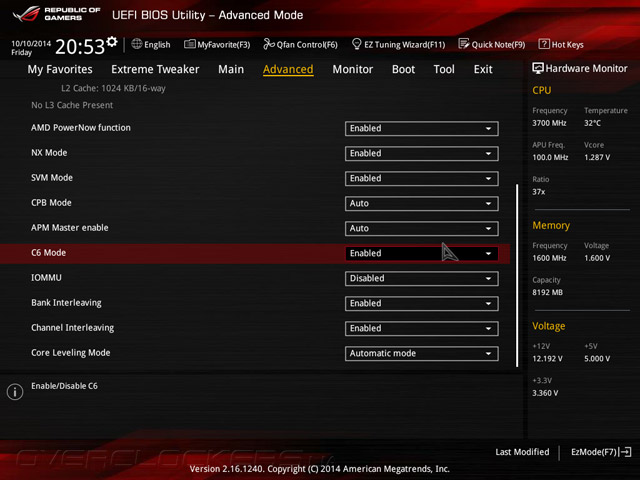Click the 10/10/2014 date text
Viewport: 640px width, 480px height.
(31, 43)
